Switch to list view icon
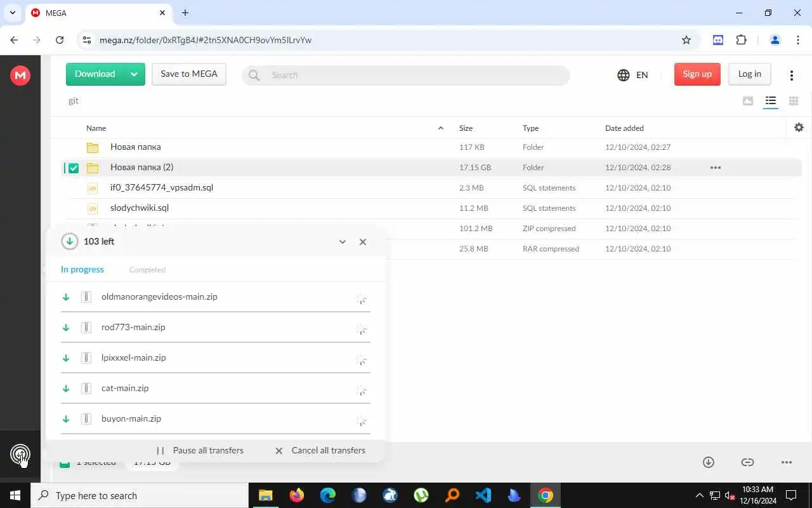This screenshot has width=812, height=508. click(x=771, y=101)
